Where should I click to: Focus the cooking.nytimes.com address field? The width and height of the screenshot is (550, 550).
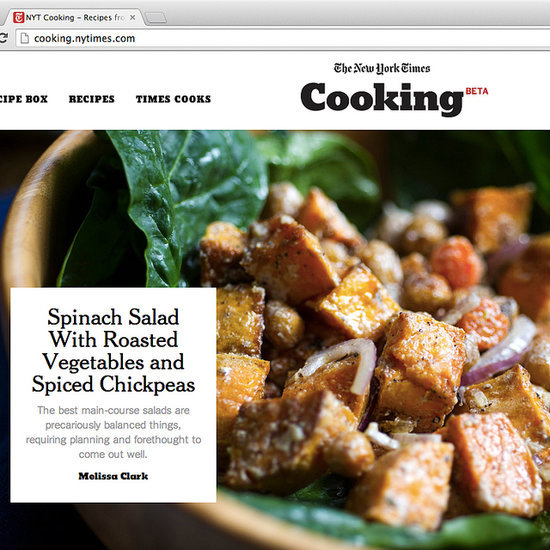pyautogui.click(x=283, y=38)
